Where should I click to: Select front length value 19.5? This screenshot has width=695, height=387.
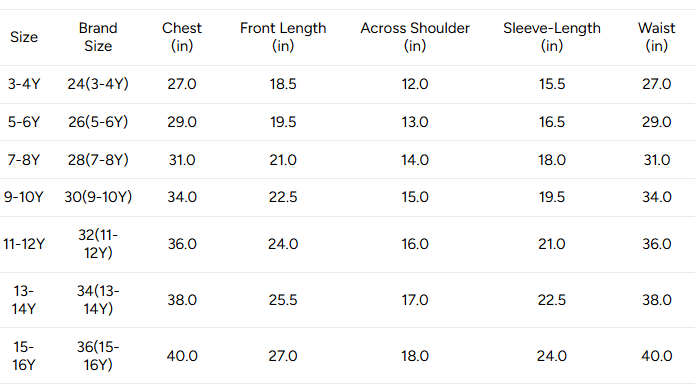(x=283, y=122)
